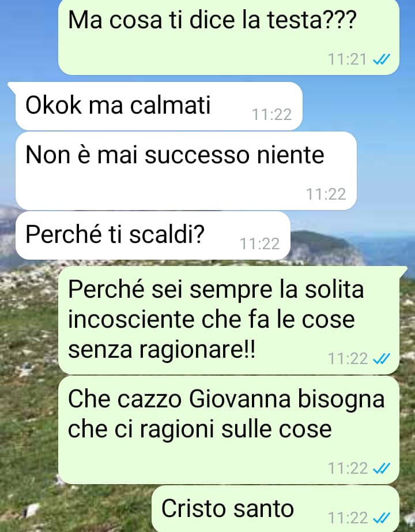The image size is (415, 532).
Task: Tap the double-check icon on 'senza ragionare!!' message
Action: [382, 359]
